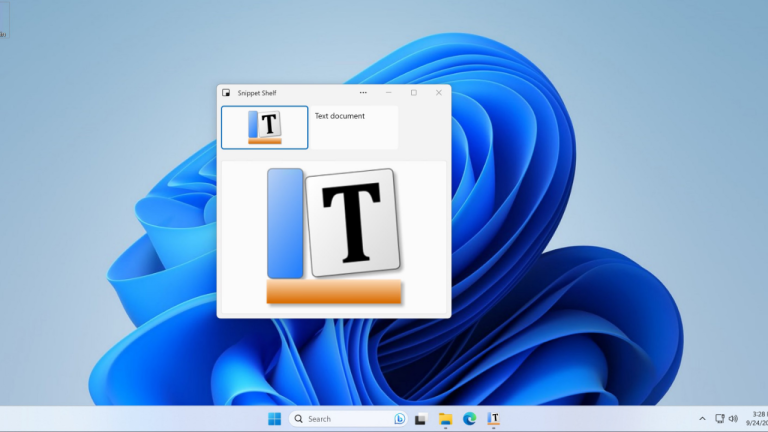Open network settings from the system tray
Viewport: 768px width, 432px height.
tap(720, 419)
